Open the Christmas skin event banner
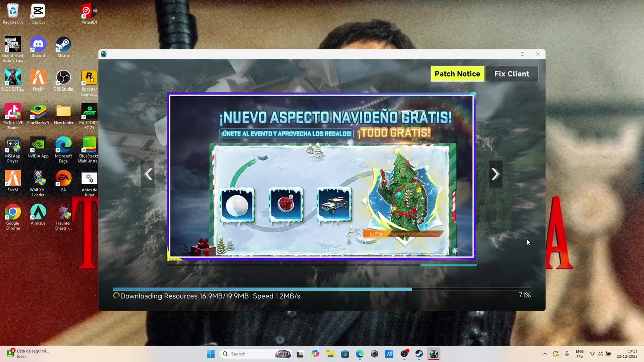 [x=322, y=176]
